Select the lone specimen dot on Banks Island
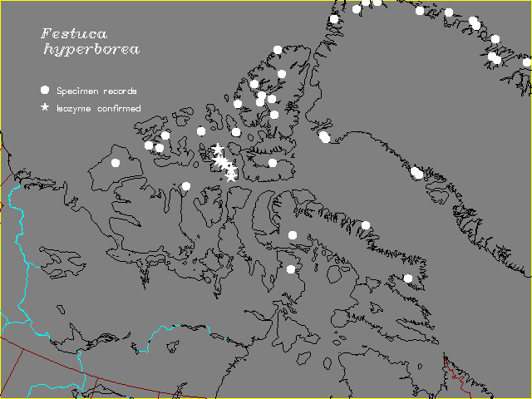 (x=116, y=163)
